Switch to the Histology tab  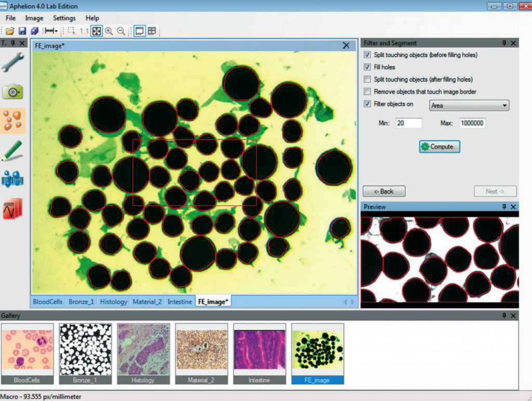[114, 302]
